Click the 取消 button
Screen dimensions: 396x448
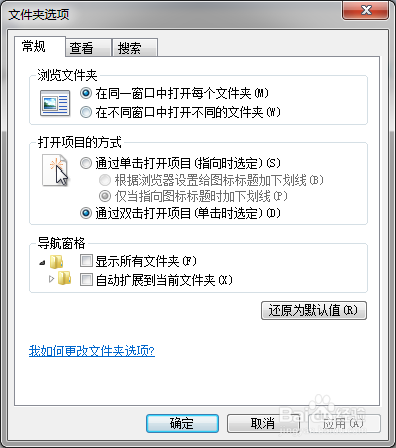[x=263, y=423]
